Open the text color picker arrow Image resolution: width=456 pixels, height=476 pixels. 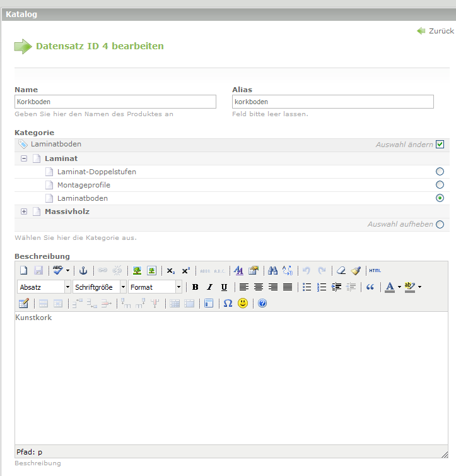coord(399,287)
